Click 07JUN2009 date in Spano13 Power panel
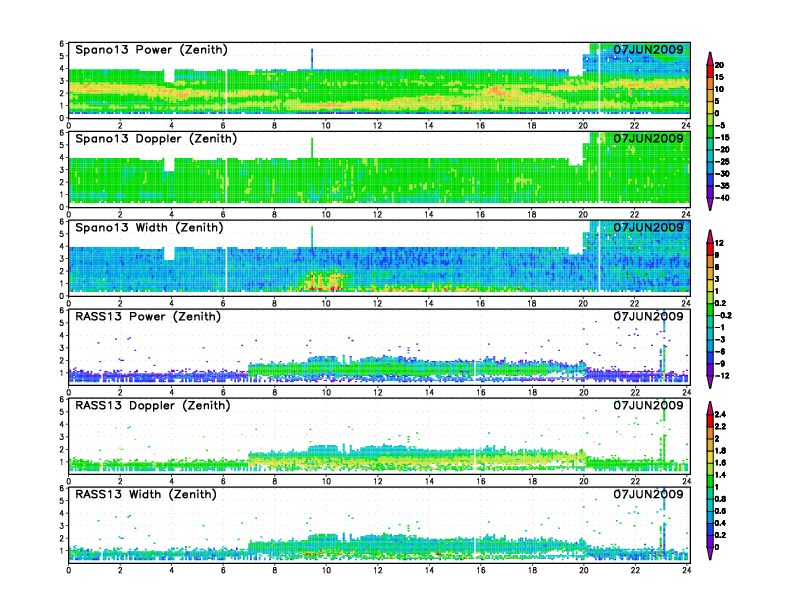 click(648, 49)
